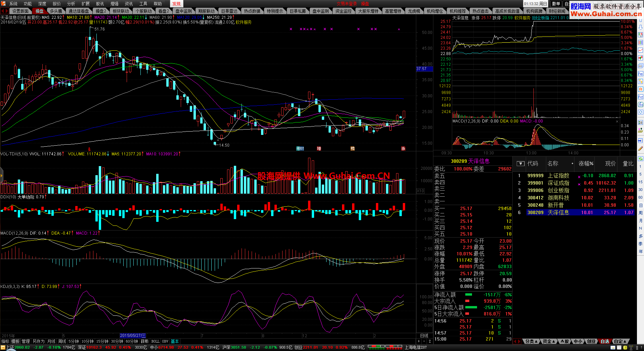Click the overlapping windows icon in sidebar
The image size is (644, 351).
coord(640,66)
